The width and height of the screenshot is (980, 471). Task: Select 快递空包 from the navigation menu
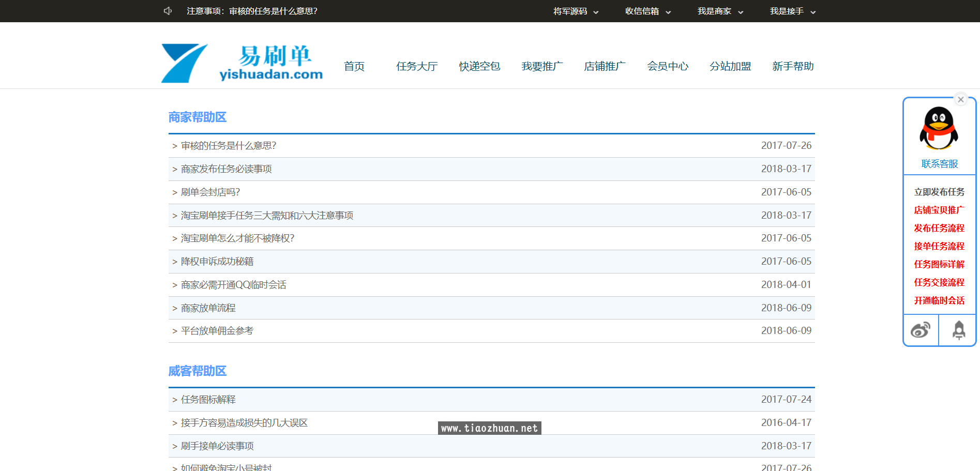point(479,66)
